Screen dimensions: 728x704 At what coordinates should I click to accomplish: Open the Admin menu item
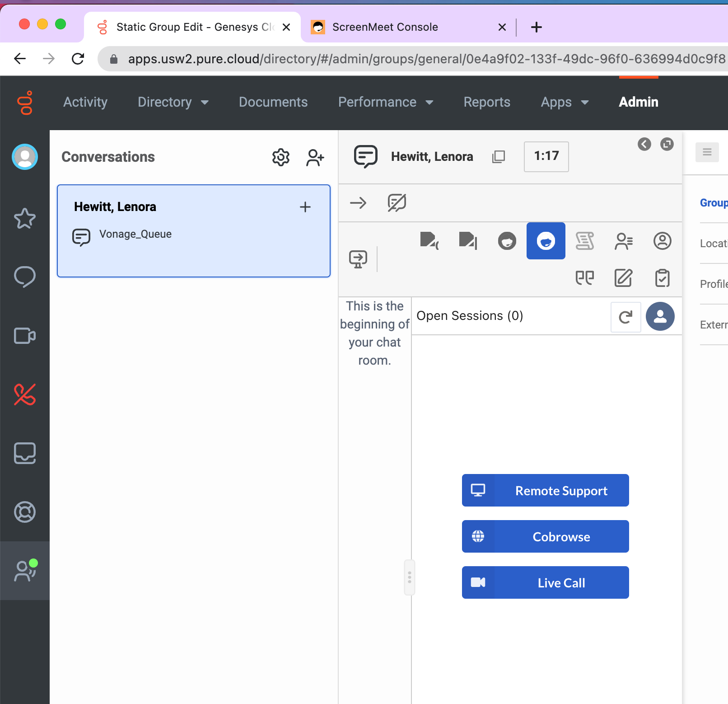[639, 102]
